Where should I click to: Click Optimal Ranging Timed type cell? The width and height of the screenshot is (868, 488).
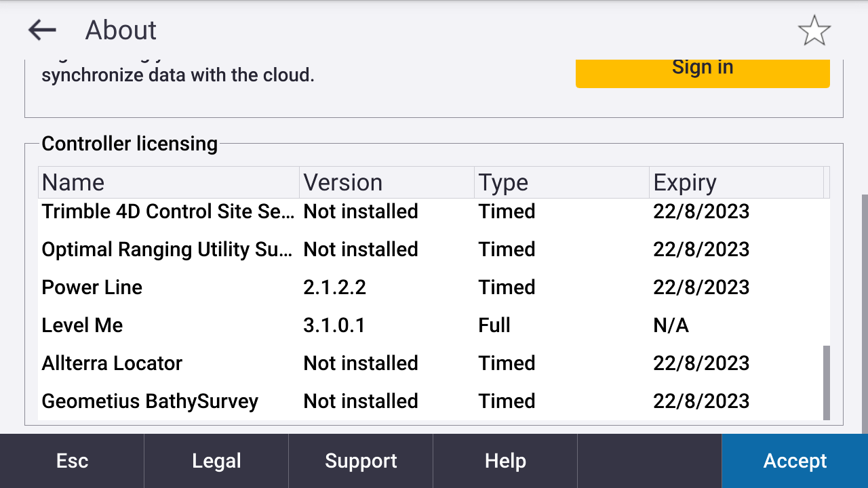point(507,249)
